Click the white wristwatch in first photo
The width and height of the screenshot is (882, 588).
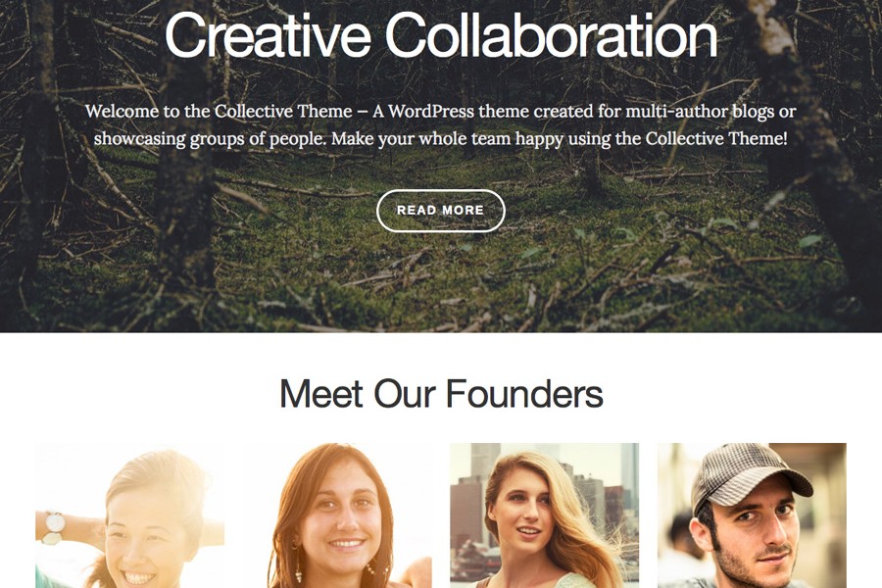click(x=55, y=526)
